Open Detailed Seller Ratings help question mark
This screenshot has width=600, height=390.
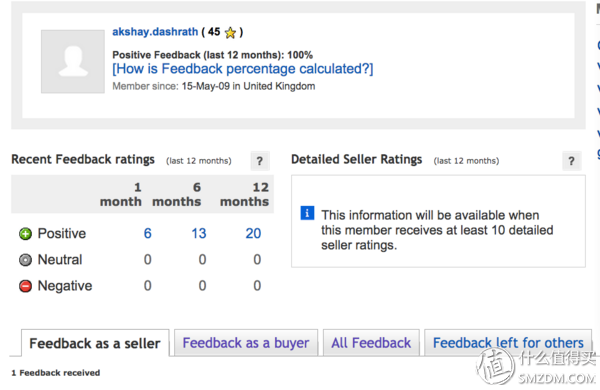point(572,161)
